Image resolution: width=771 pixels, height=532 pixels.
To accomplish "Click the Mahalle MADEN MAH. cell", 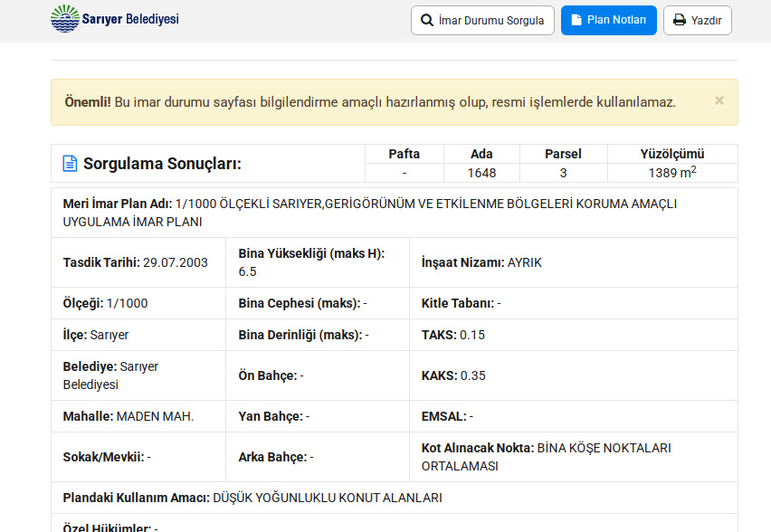I will click(138, 416).
